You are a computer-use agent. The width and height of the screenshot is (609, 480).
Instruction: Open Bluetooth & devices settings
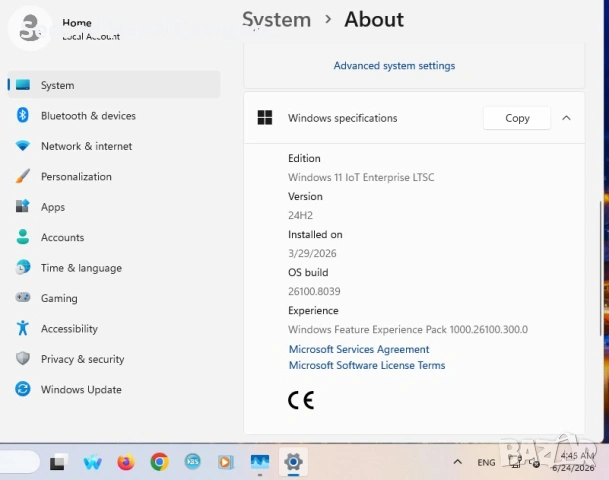[114, 116]
